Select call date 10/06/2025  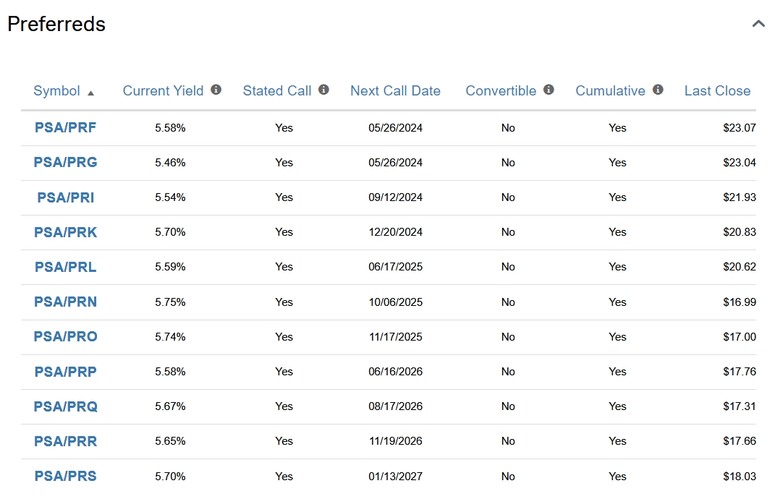coord(395,302)
